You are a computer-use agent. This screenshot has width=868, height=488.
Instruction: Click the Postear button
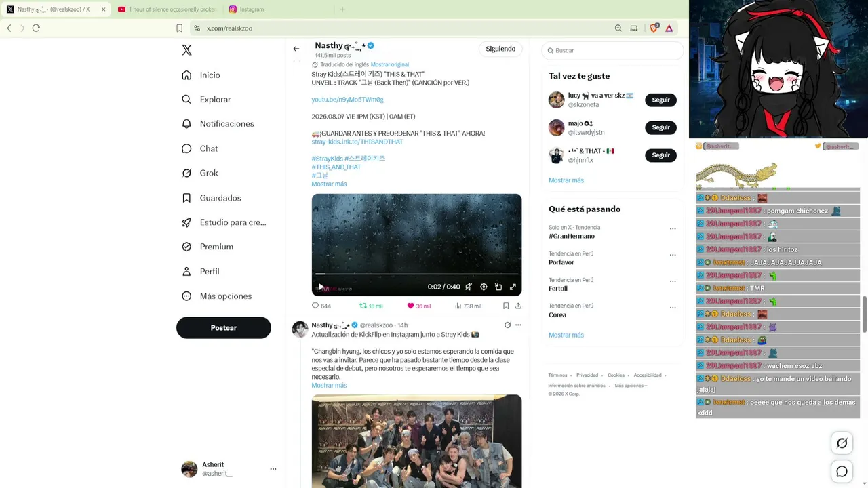click(224, 328)
